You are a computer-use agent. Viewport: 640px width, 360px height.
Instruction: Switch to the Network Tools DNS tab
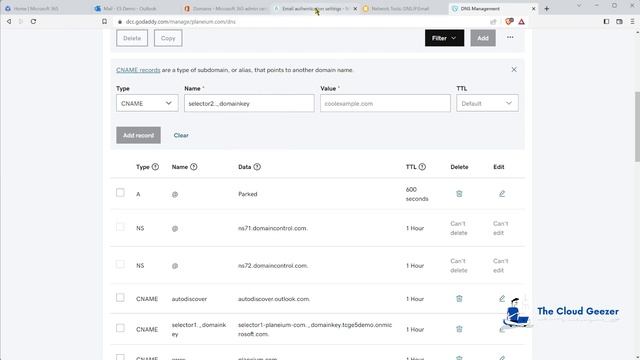pos(400,9)
